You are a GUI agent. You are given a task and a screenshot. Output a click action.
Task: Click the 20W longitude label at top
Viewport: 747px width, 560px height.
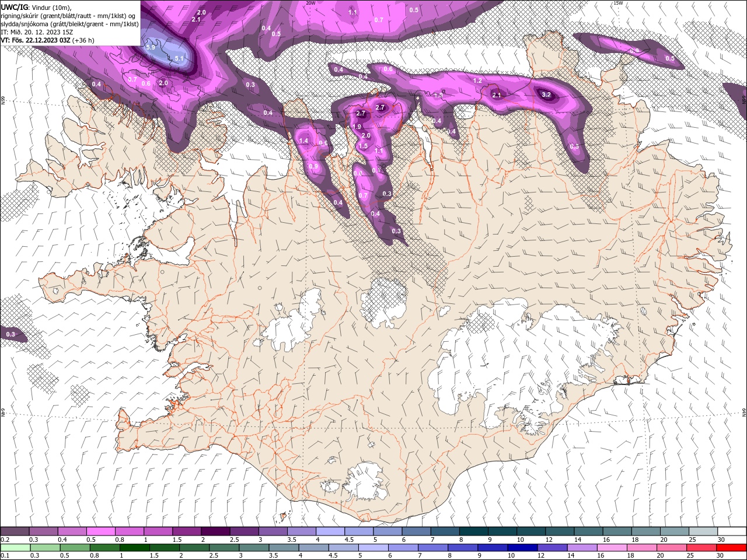(x=310, y=3)
